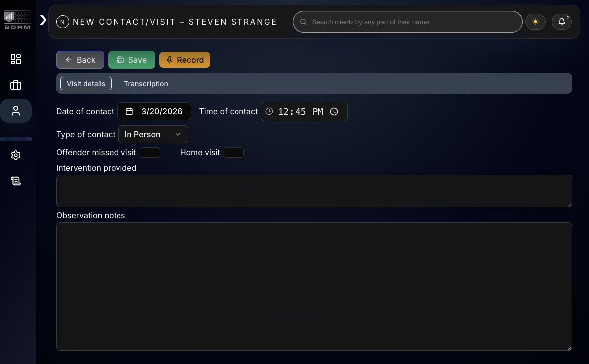Open notifications via the bell icon
The image size is (589, 364).
pyautogui.click(x=561, y=22)
